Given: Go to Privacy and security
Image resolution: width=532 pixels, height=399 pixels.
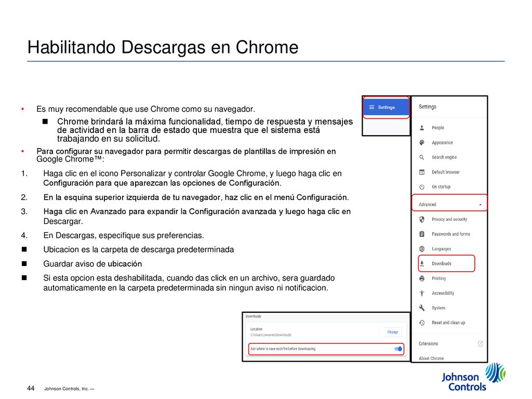Looking at the screenshot, I should [x=449, y=220].
